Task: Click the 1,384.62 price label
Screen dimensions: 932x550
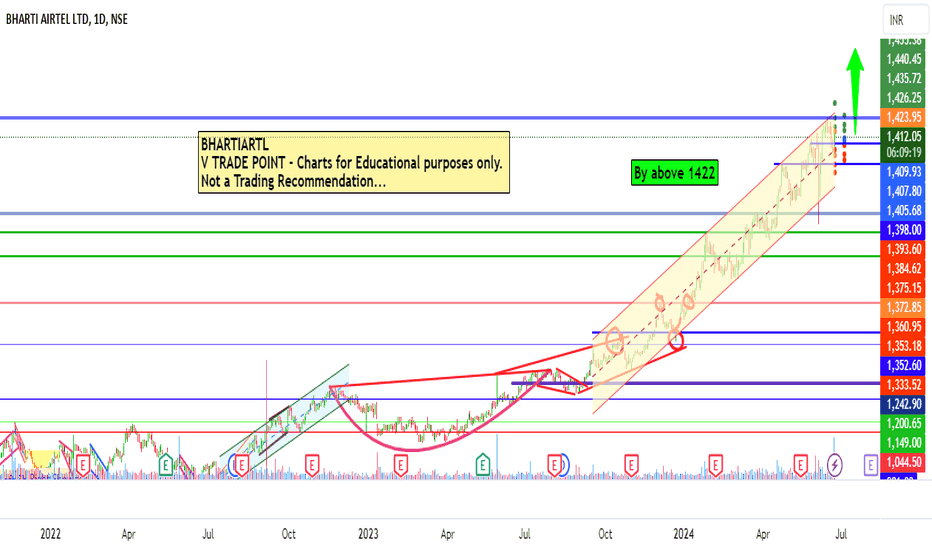Action: pos(903,268)
